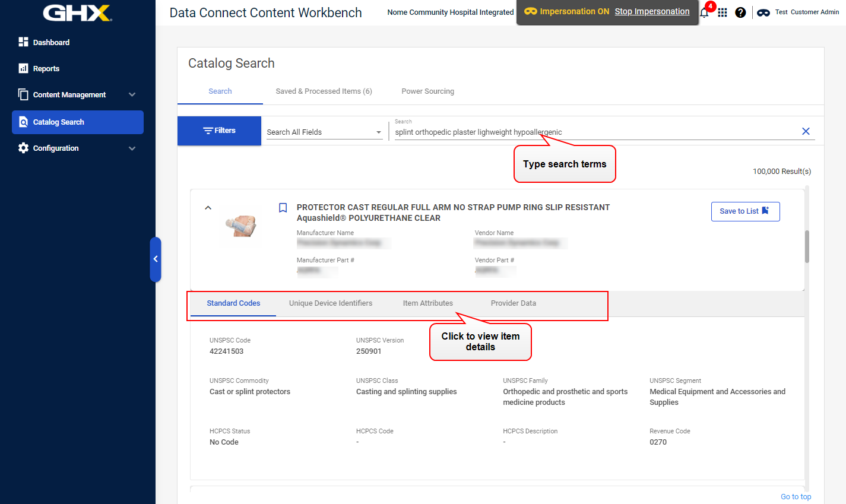Switch to Saved & Processed Items tab
Viewport: 846px width, 504px height.
pyautogui.click(x=324, y=91)
